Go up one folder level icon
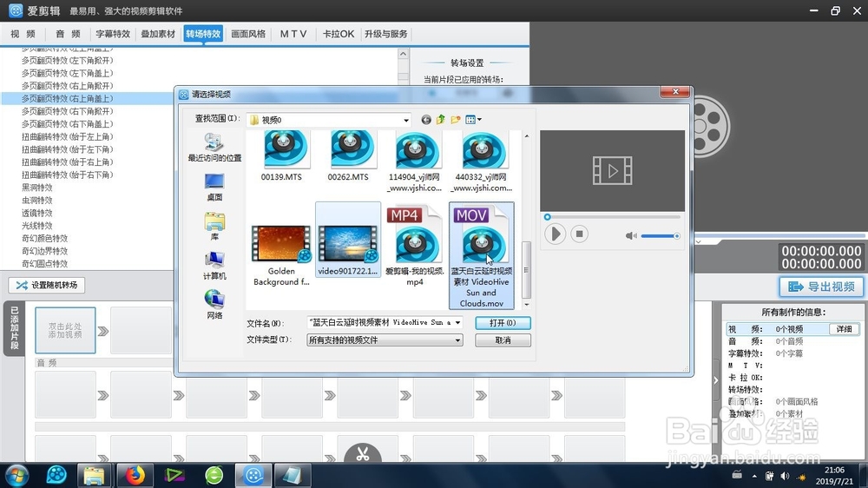This screenshot has width=868, height=488. (x=441, y=120)
